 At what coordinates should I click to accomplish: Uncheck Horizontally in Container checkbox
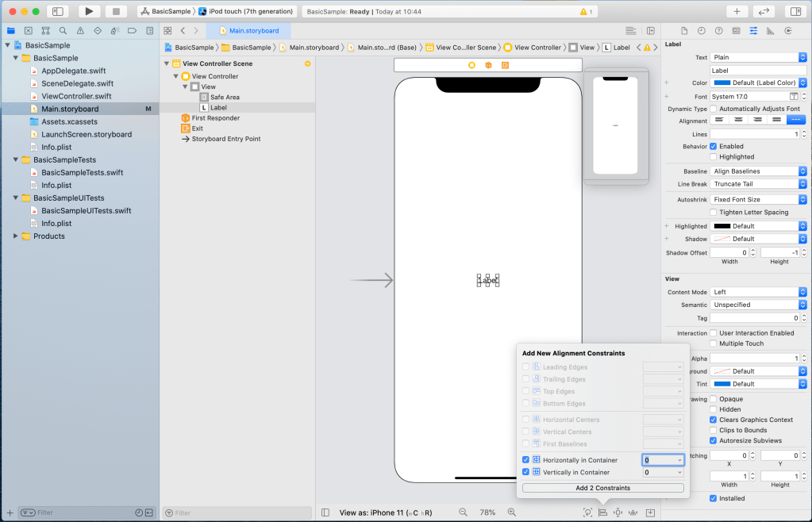click(526, 460)
